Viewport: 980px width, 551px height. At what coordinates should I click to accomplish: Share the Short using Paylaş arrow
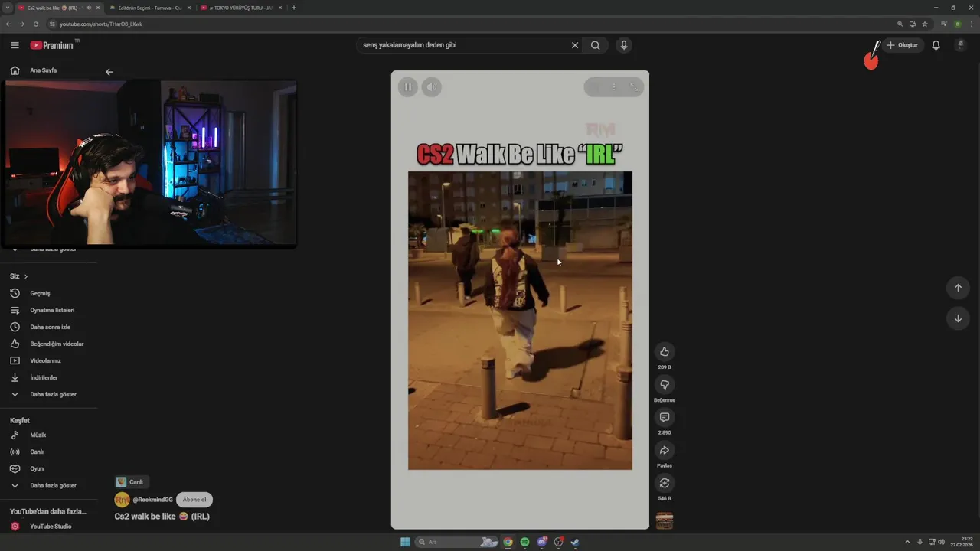tap(665, 451)
